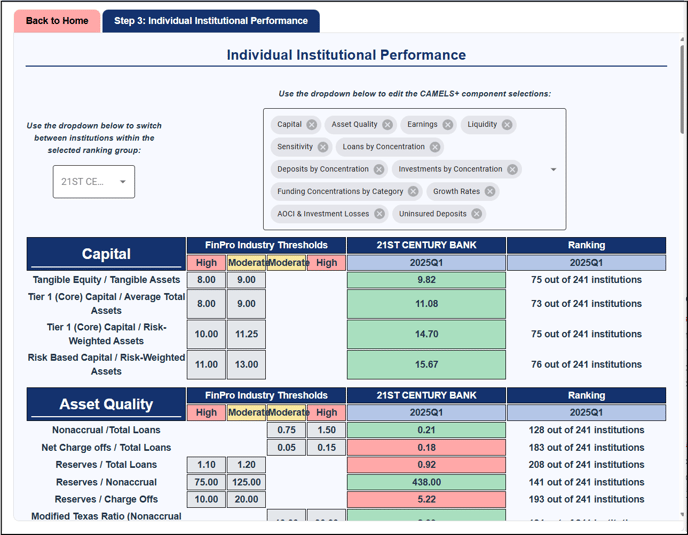
Task: Select Tangible Equity moderate threshold 9.00
Action: click(247, 280)
